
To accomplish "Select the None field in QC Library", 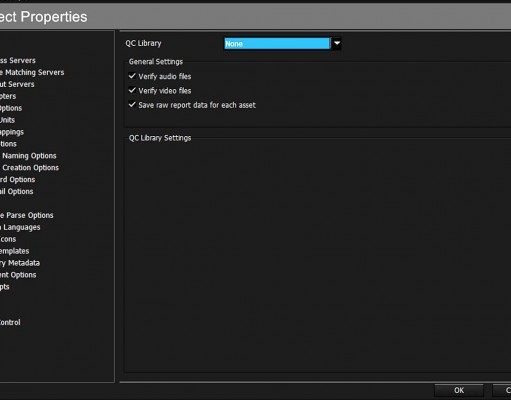I will tap(277, 43).
